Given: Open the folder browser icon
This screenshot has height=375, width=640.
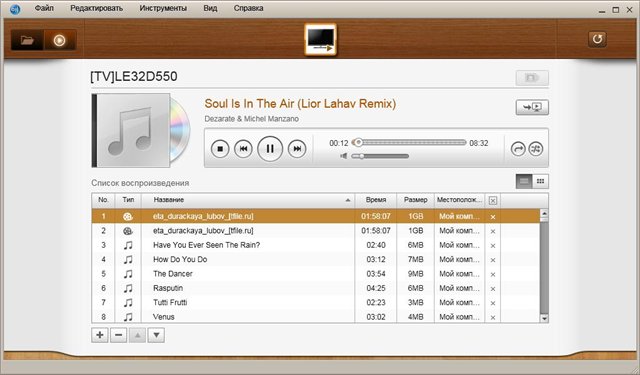Looking at the screenshot, I should click(27, 40).
